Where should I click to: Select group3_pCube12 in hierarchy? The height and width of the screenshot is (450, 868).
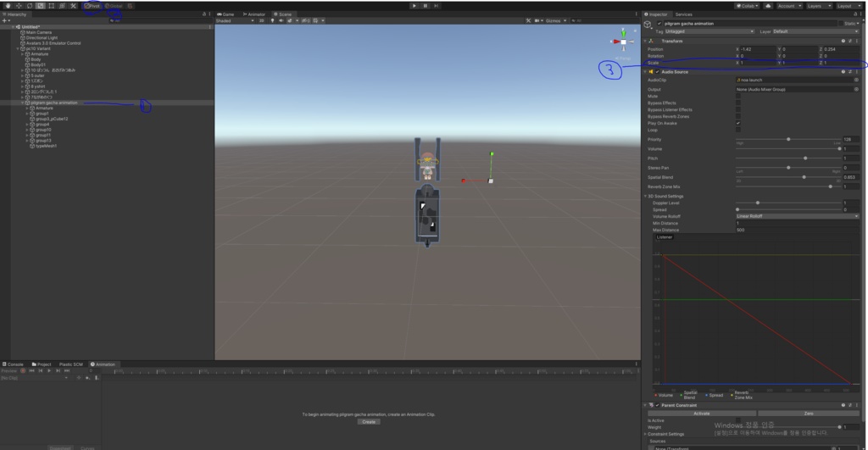(52, 119)
